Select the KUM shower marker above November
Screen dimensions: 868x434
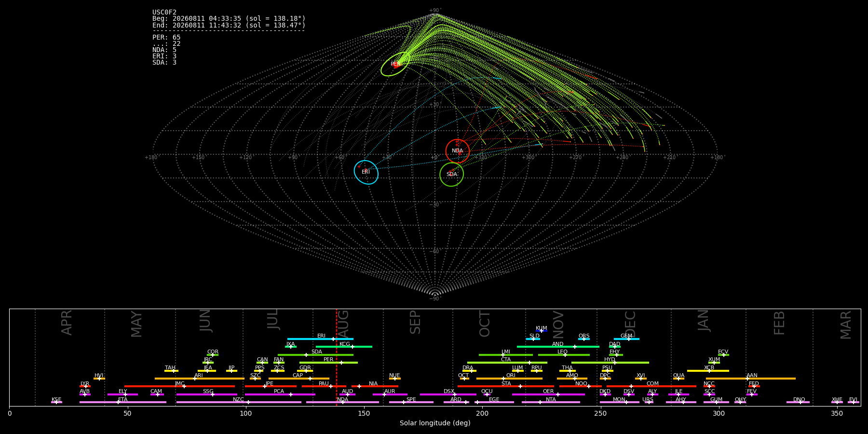tap(542, 331)
